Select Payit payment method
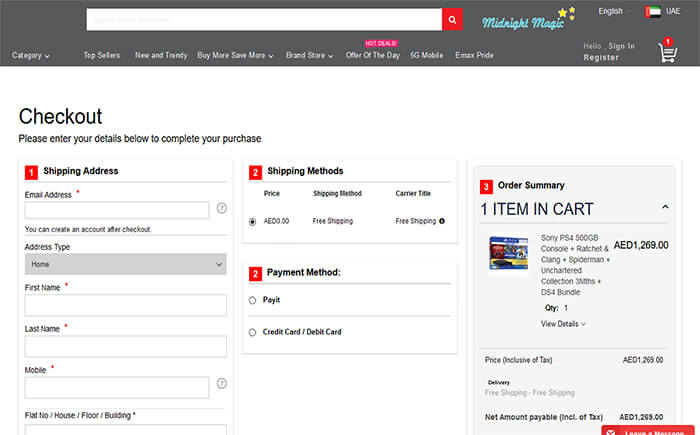 pyautogui.click(x=252, y=300)
